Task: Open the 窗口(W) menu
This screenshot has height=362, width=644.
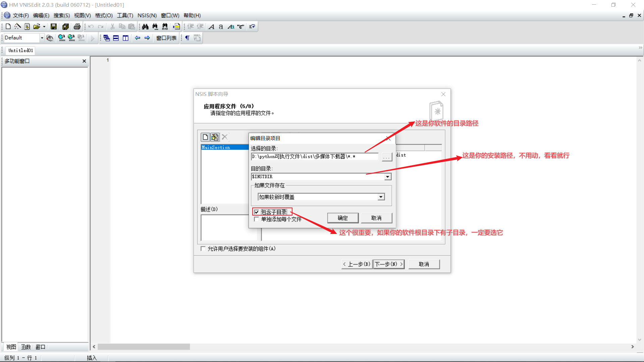Action: 170,15
